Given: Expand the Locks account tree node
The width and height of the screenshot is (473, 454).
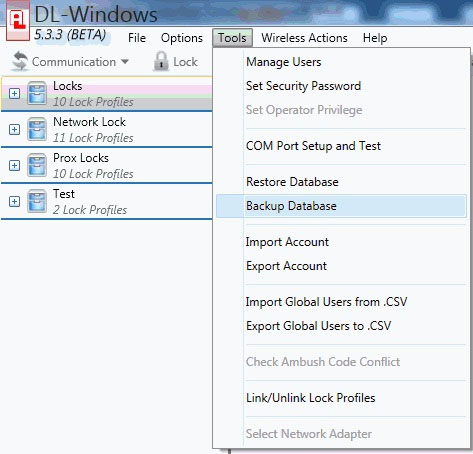Looking at the screenshot, I should (x=14, y=93).
